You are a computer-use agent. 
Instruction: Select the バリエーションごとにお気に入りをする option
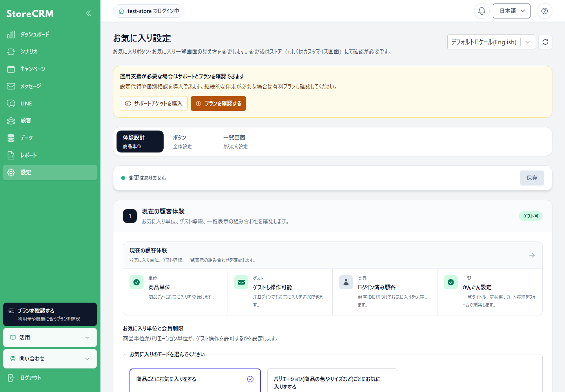(333, 380)
